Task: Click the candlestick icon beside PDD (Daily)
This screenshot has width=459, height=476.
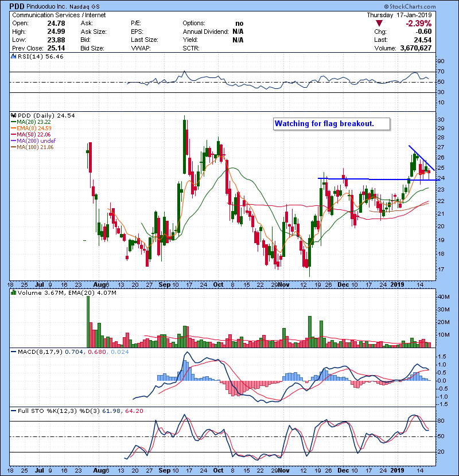Action: (13, 116)
